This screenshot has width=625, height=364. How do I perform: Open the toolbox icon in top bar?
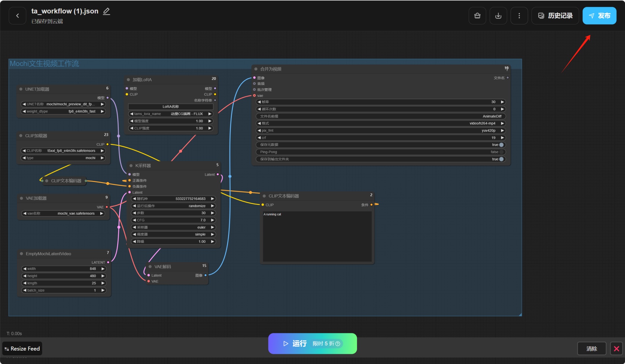pyautogui.click(x=477, y=16)
